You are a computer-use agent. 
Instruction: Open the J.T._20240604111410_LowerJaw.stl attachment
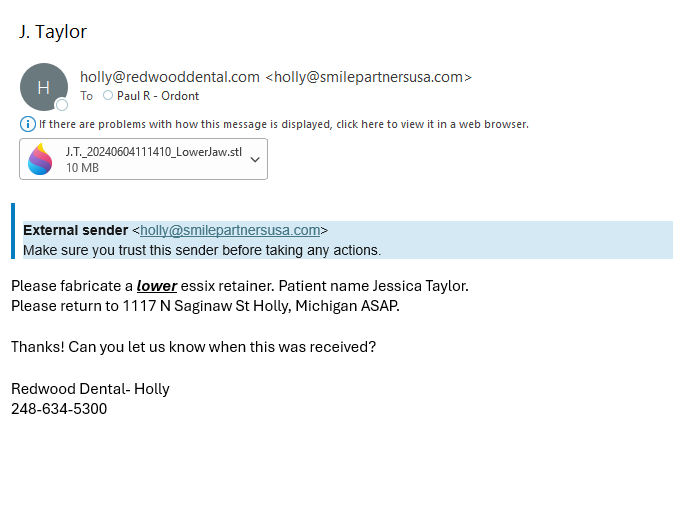pyautogui.click(x=154, y=152)
